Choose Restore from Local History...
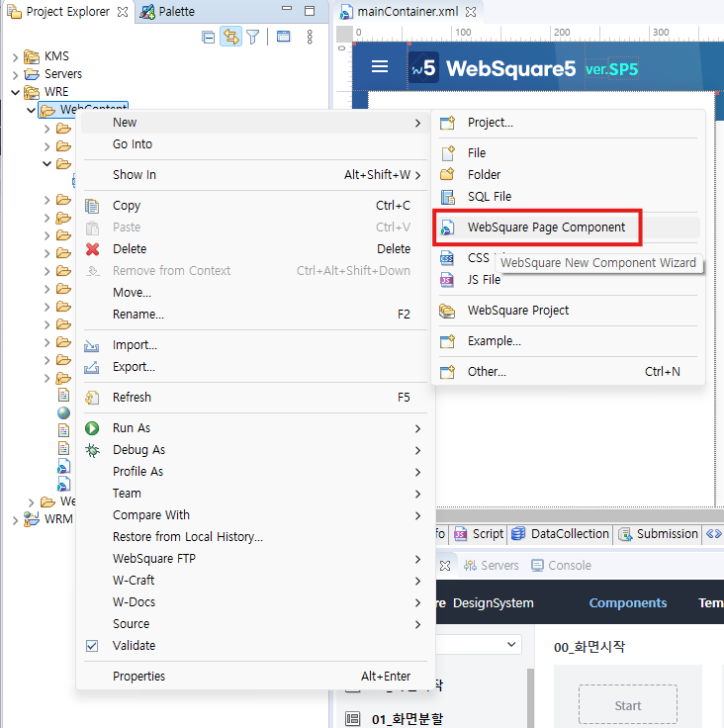 (x=253, y=538)
